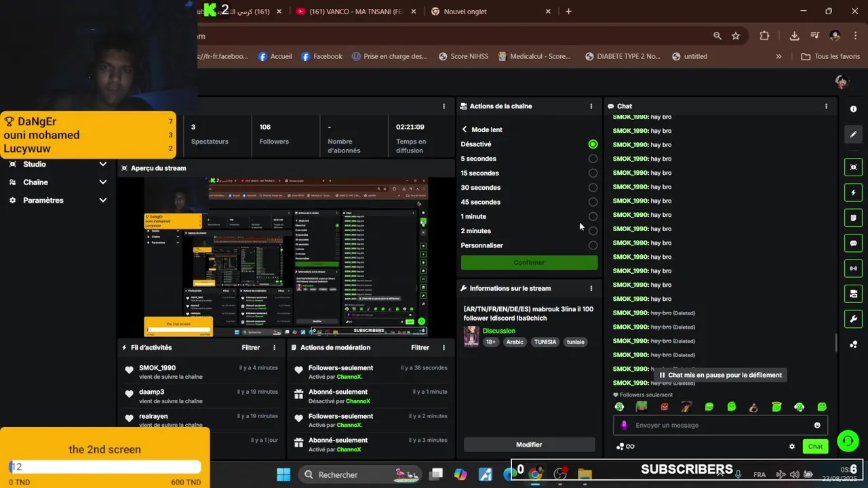The height and width of the screenshot is (488, 868).
Task: Click the zoom magnifier icon in address bar
Action: 717,36
